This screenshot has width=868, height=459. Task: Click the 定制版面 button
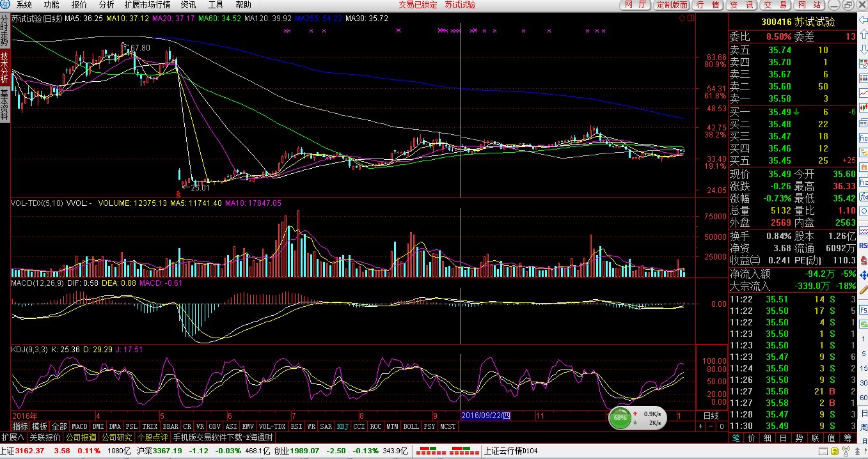(672, 5)
